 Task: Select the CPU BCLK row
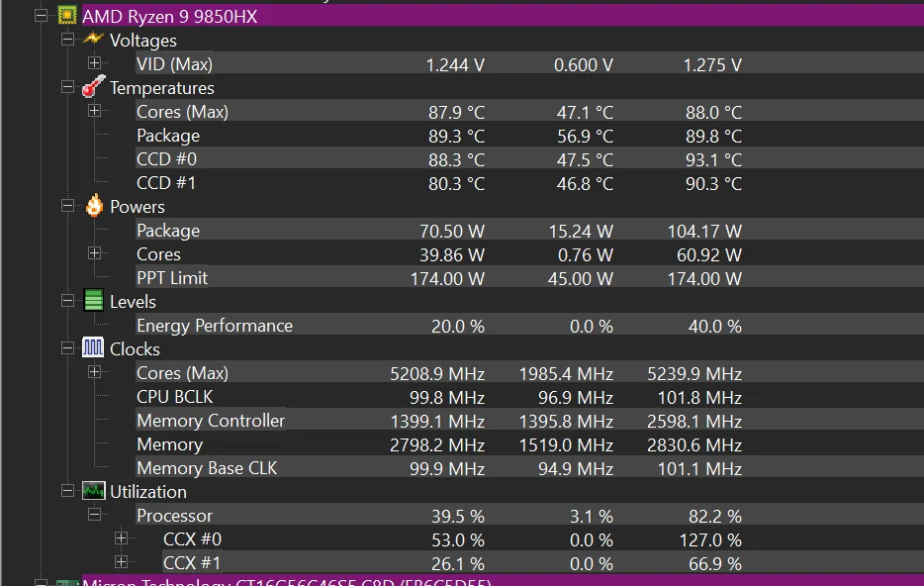pos(529,397)
